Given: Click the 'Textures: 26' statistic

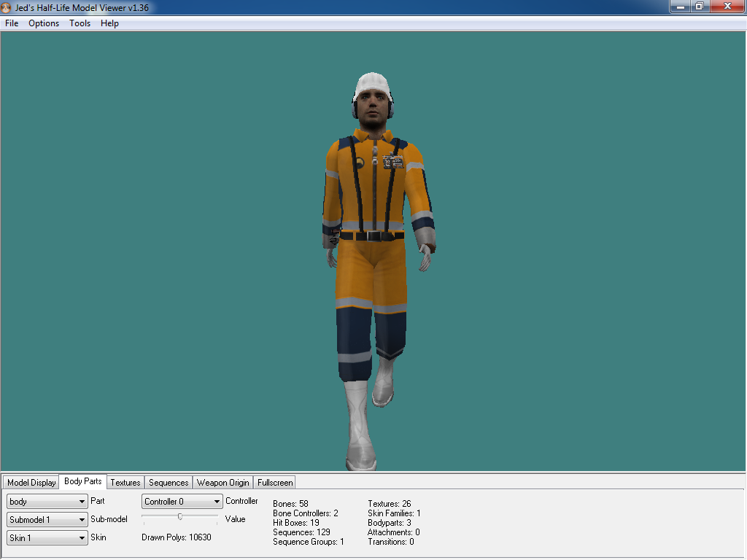Looking at the screenshot, I should click(x=390, y=504).
